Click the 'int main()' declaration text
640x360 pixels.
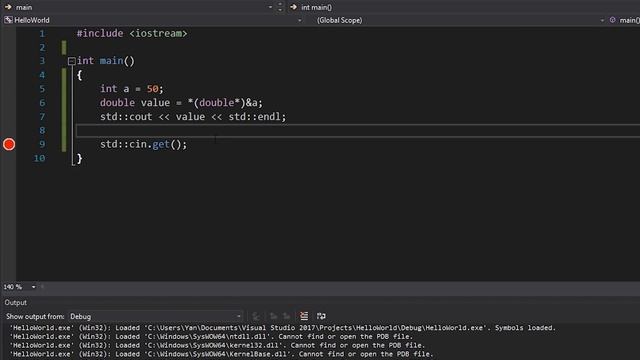pyautogui.click(x=106, y=61)
